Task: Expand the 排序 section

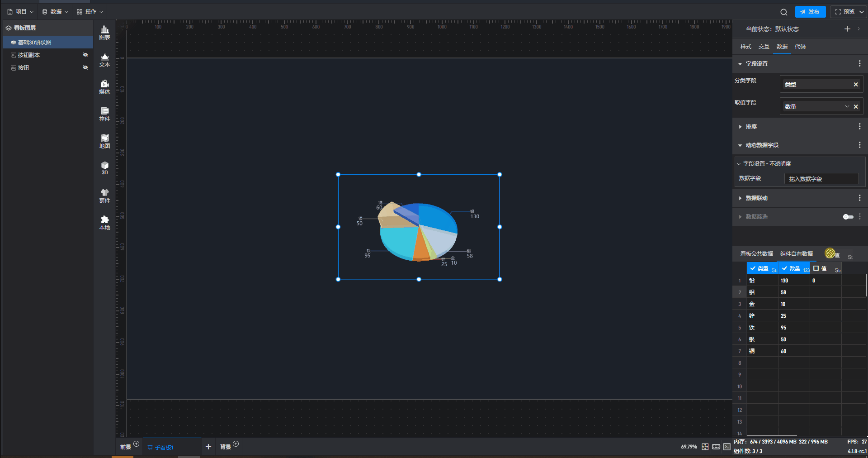Action: 751,127
